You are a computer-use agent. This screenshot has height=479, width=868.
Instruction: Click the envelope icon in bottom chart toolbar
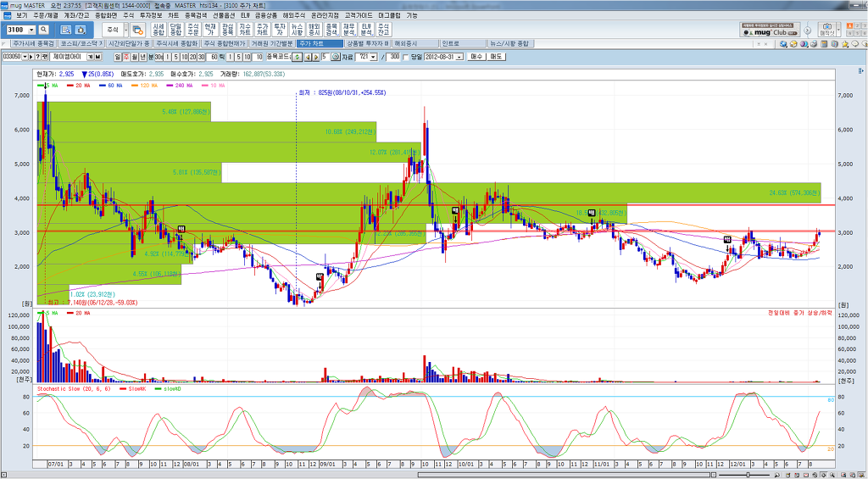(x=806, y=475)
